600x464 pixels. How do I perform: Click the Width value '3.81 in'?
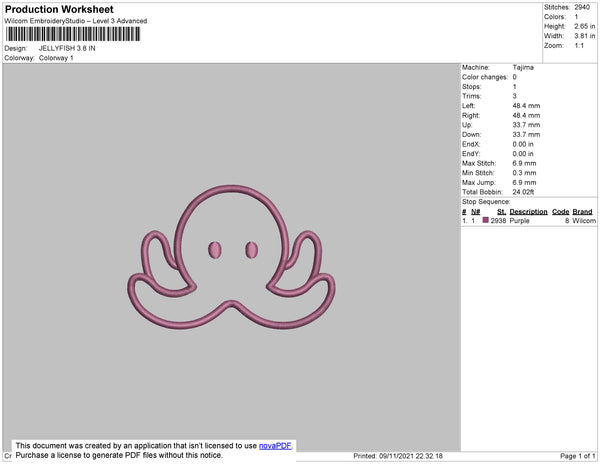584,36
